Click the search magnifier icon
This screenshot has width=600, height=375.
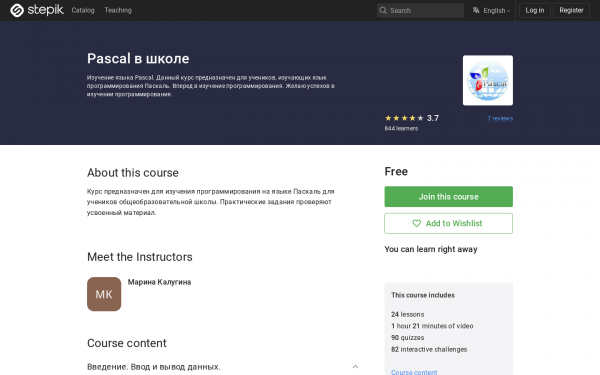(x=383, y=10)
